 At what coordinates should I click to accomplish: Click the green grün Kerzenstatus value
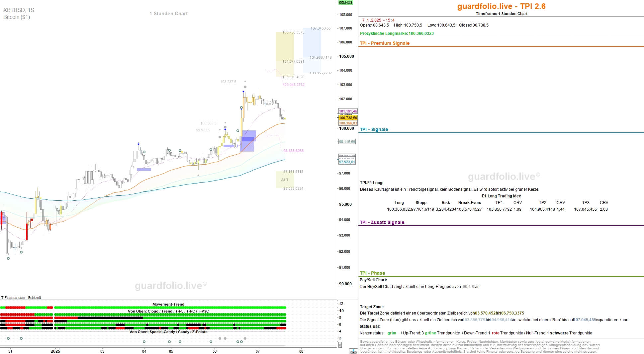[x=392, y=333]
